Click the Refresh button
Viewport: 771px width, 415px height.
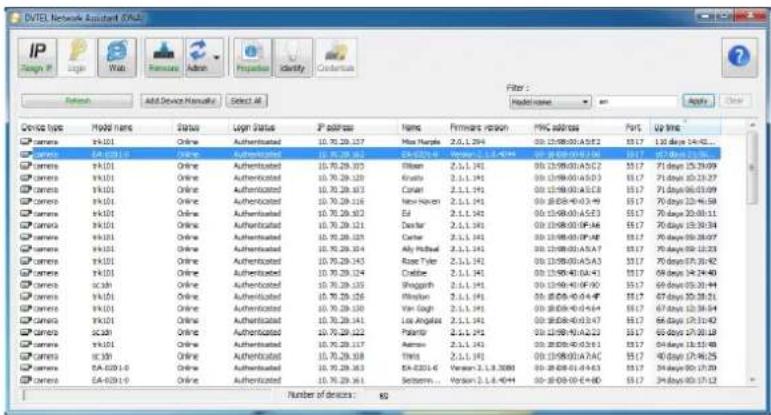(x=77, y=101)
